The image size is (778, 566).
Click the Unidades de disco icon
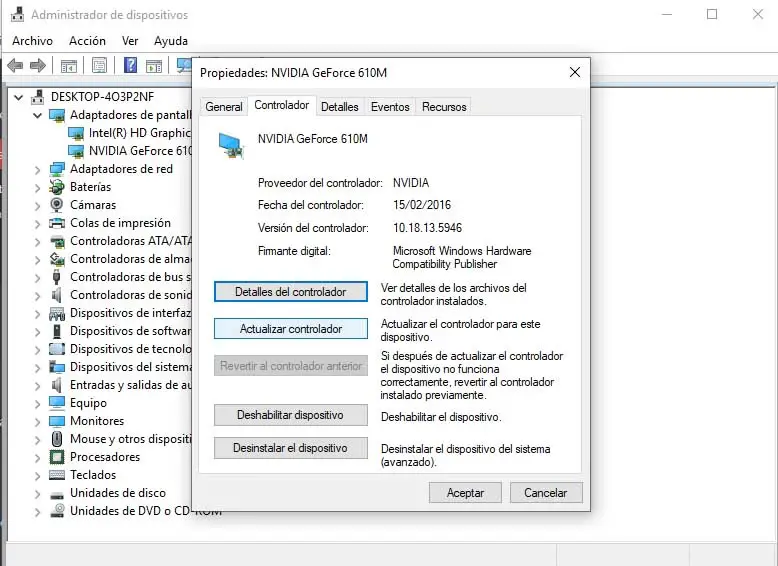point(57,494)
